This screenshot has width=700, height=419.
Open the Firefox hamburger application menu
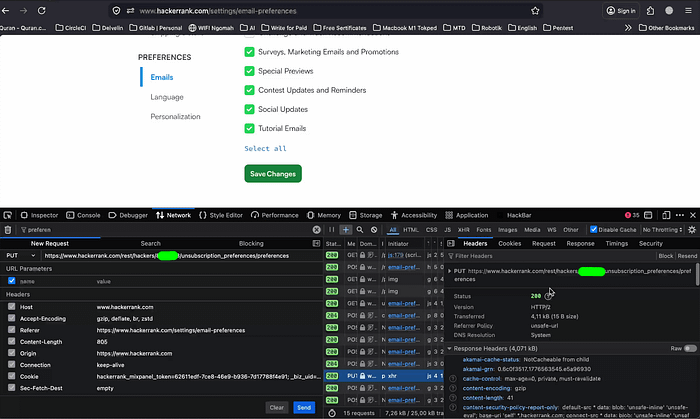pyautogui.click(x=688, y=11)
